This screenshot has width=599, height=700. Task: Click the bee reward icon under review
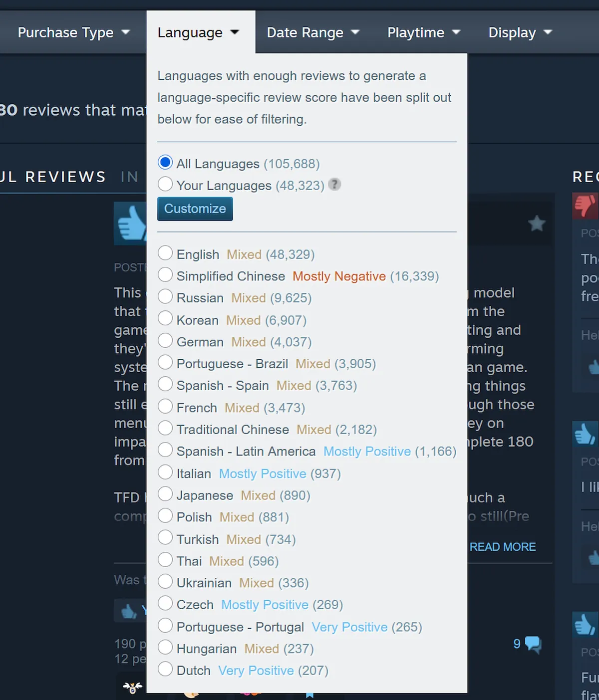pos(132,688)
